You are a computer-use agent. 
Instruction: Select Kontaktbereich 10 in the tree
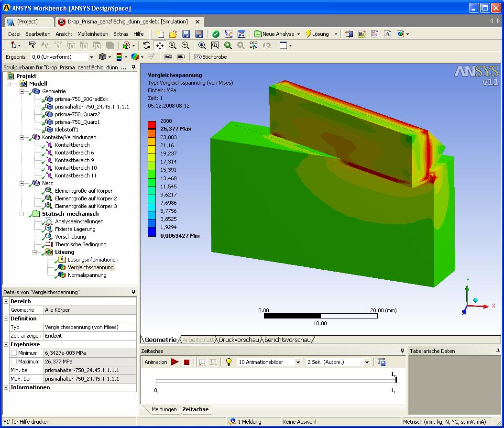pyautogui.click(x=76, y=168)
